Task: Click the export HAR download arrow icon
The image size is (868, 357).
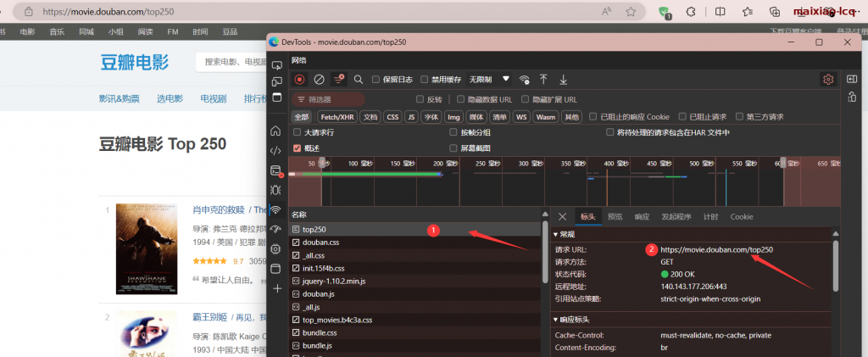Action: (x=563, y=79)
